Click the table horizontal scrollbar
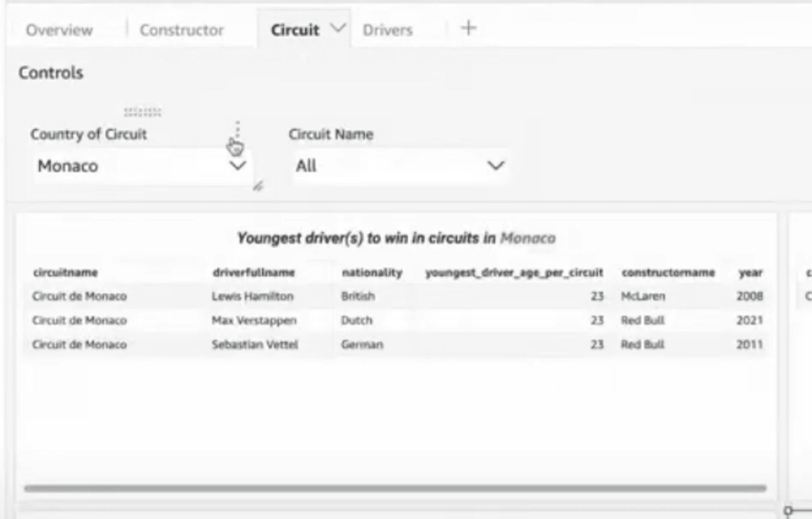 click(x=395, y=488)
